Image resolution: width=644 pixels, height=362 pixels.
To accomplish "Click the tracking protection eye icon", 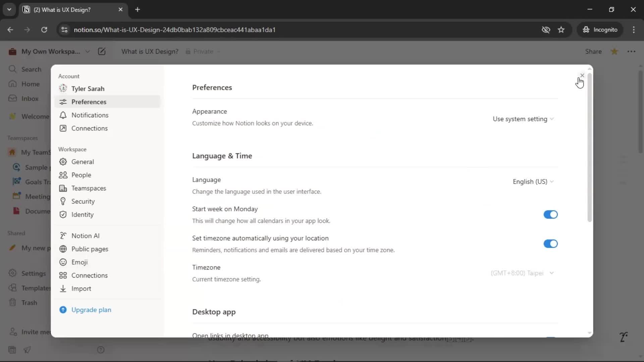I will pos(546,29).
